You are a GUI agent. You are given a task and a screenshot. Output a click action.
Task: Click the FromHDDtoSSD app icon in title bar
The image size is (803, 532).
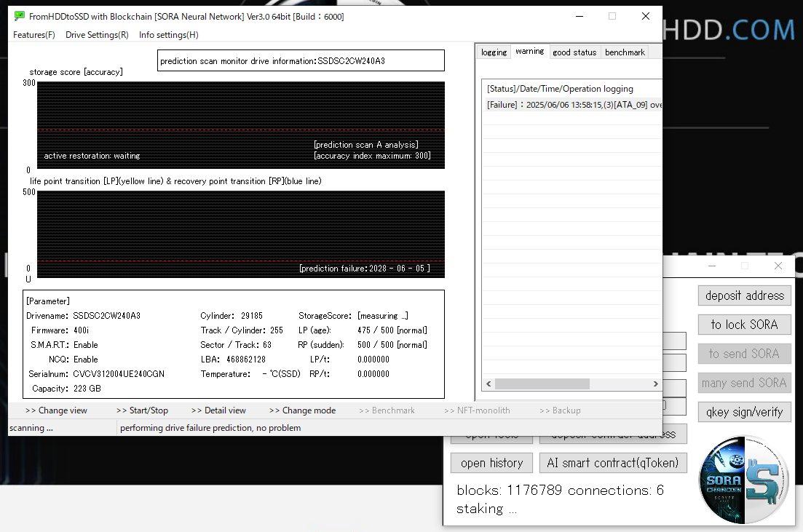tap(20, 16)
